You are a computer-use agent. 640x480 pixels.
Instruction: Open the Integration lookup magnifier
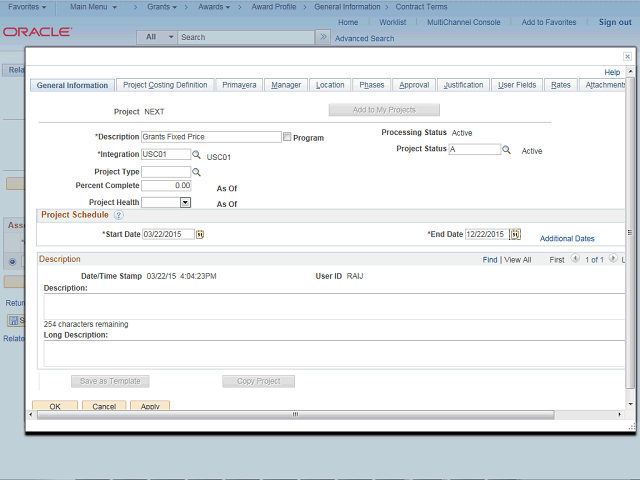(x=196, y=155)
